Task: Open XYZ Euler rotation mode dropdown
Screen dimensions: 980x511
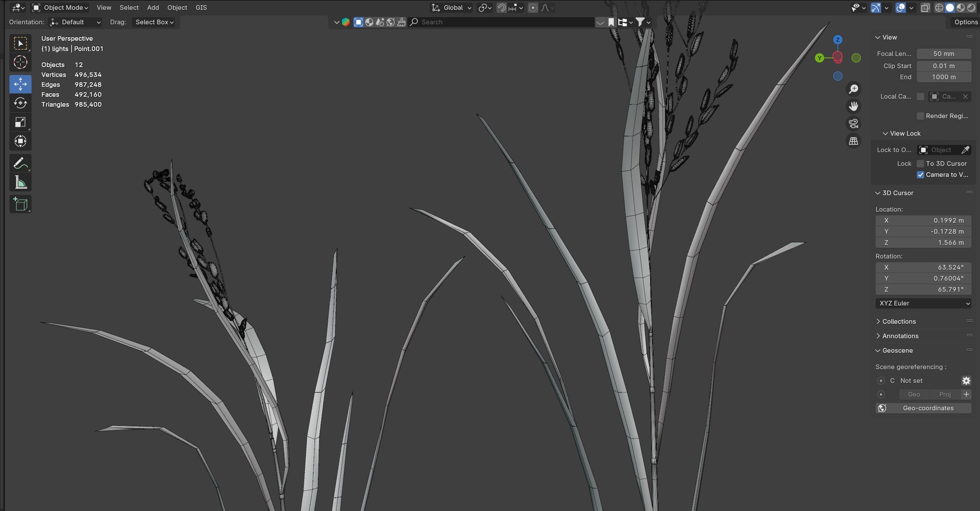Action: [923, 303]
